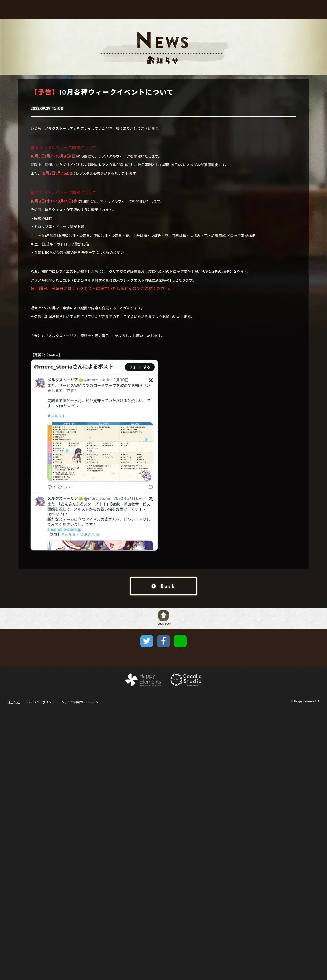Click the PAGE TOP arrow icon
The height and width of the screenshot is (980, 327).
[163, 615]
